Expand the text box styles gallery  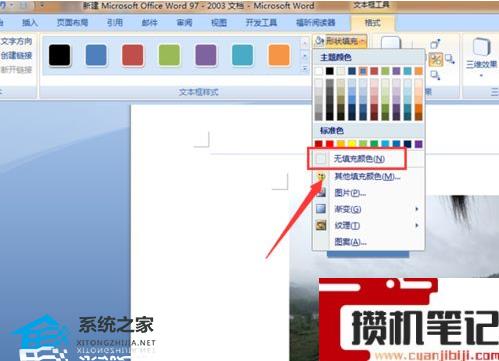pyautogui.click(x=305, y=68)
